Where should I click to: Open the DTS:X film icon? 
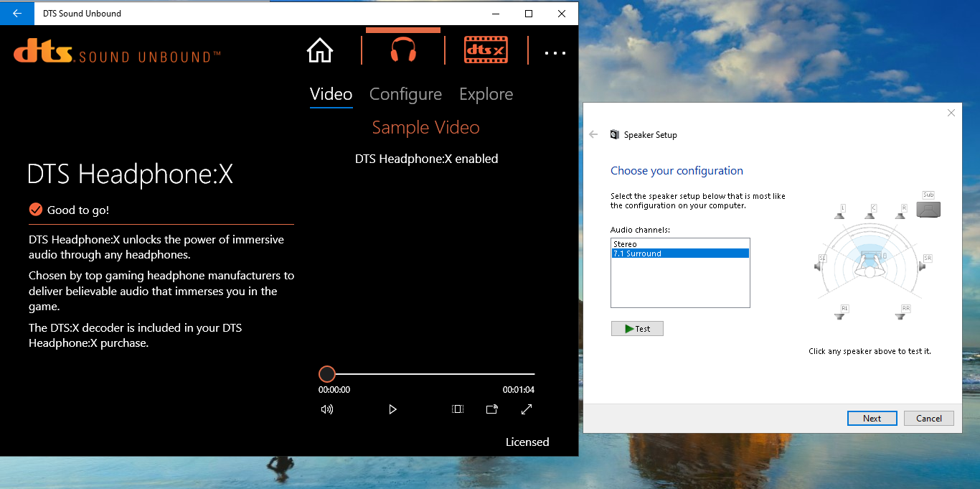[x=486, y=50]
